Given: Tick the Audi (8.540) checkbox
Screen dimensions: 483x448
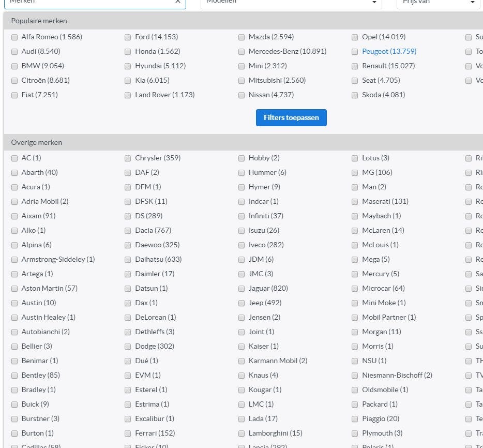Looking at the screenshot, I should 14,52.
